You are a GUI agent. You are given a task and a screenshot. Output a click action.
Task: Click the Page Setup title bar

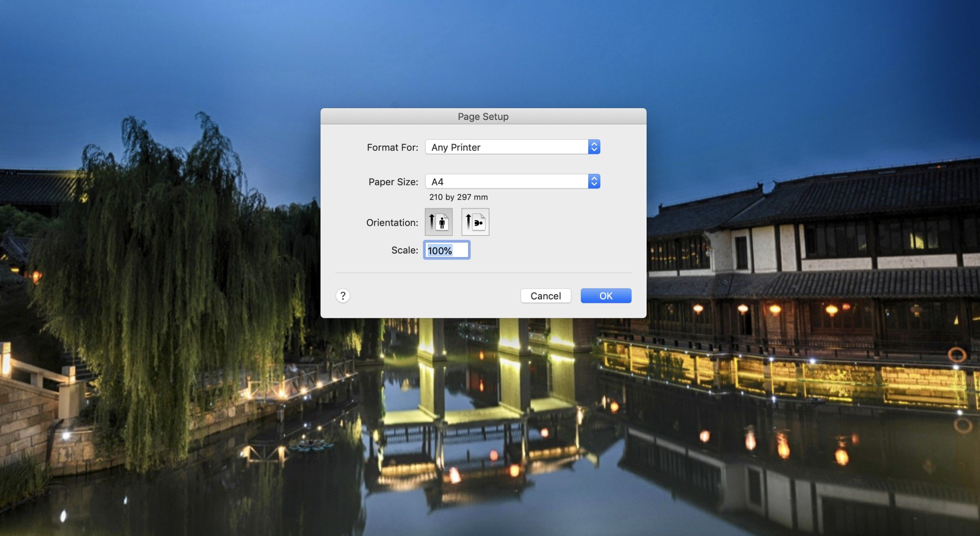(483, 116)
